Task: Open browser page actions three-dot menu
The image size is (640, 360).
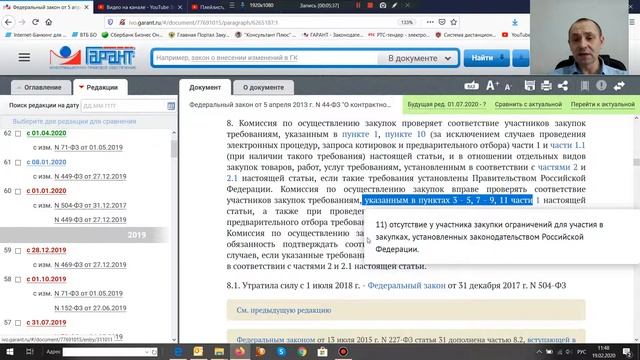Action: [x=430, y=22]
